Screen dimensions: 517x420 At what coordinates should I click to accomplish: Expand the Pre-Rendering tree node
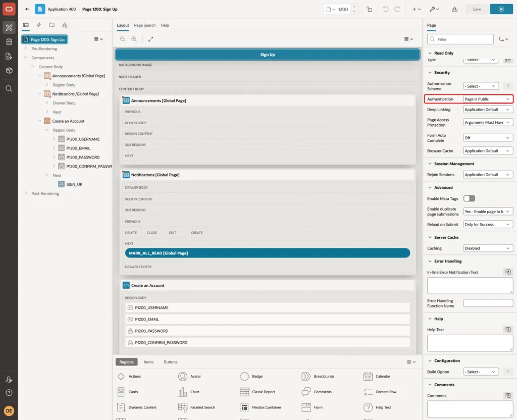click(x=26, y=48)
